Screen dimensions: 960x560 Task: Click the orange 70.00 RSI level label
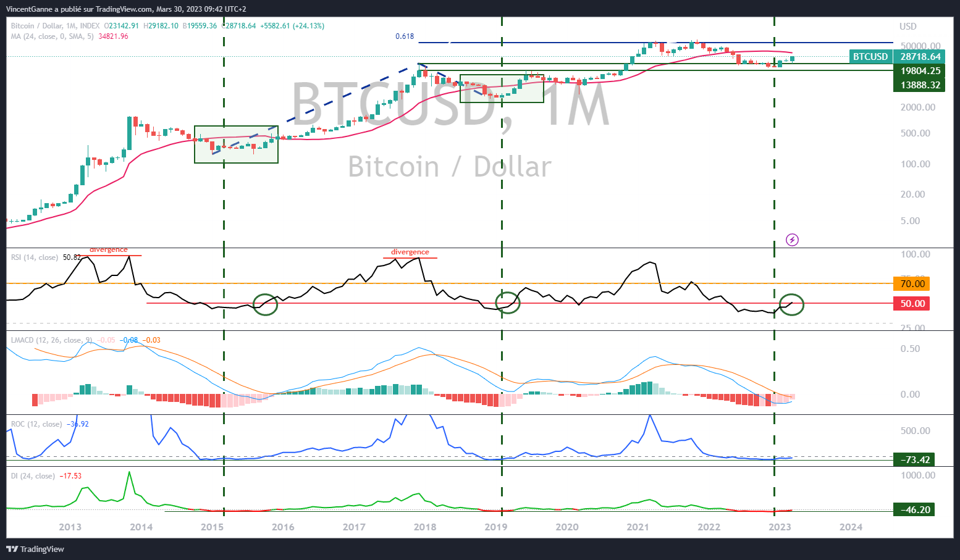tap(912, 284)
